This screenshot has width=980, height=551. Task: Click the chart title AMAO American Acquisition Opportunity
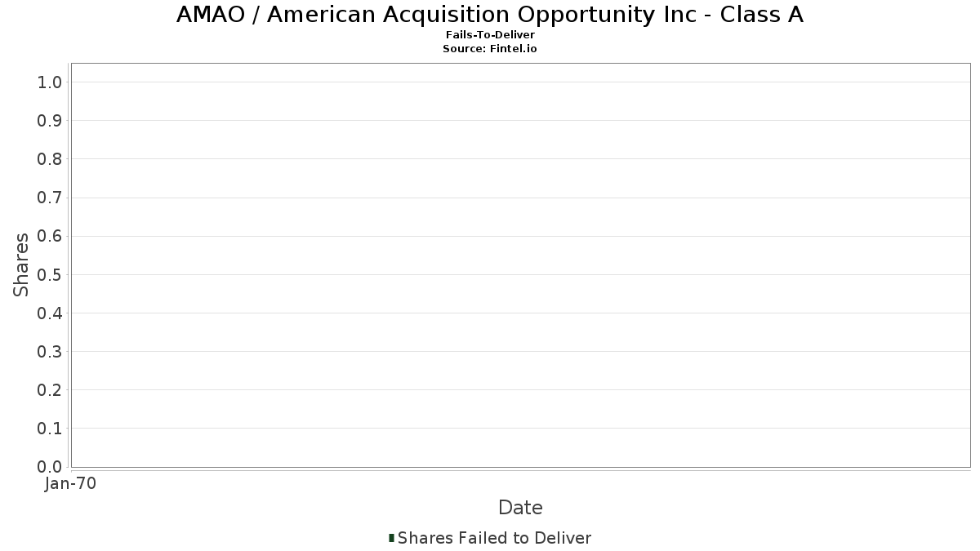490,15
